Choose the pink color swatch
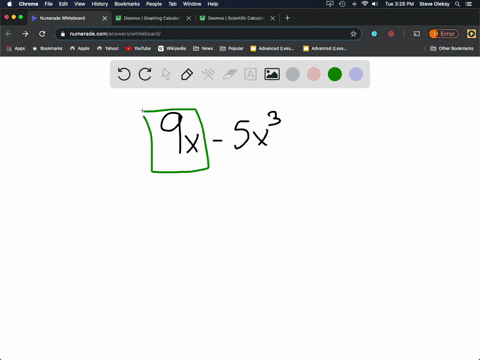This screenshot has width=480, height=360. point(314,74)
